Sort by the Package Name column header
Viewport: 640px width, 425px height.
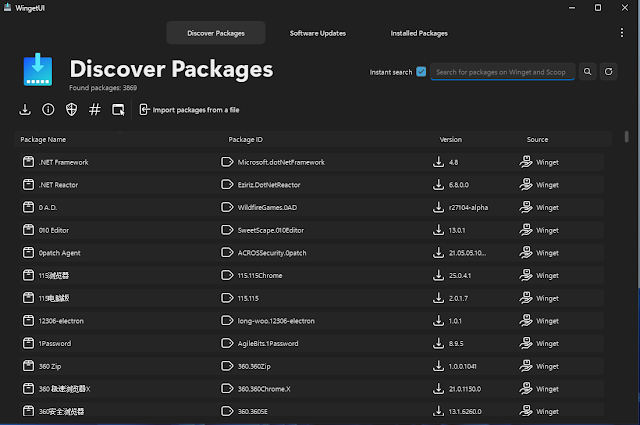pyautogui.click(x=43, y=140)
